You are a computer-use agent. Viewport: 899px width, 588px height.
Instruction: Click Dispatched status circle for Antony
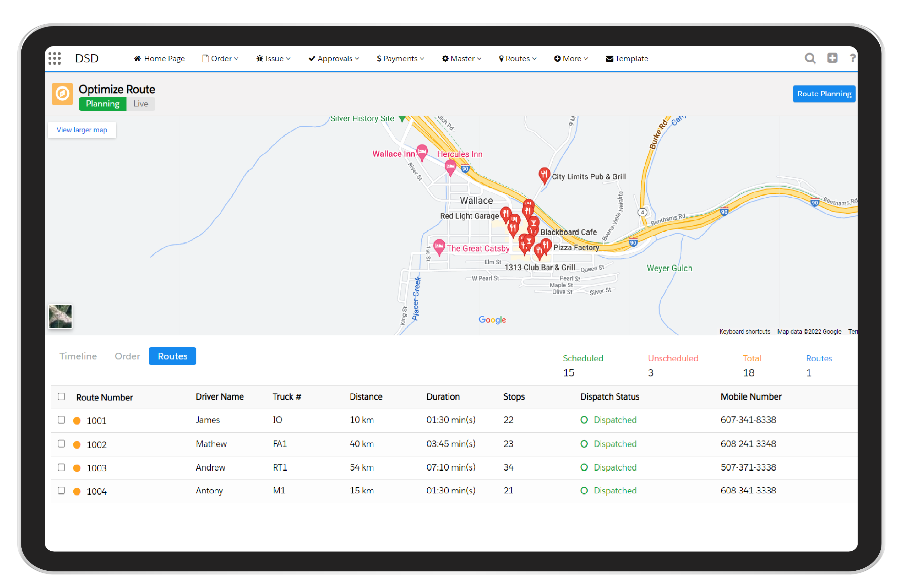[x=584, y=490]
